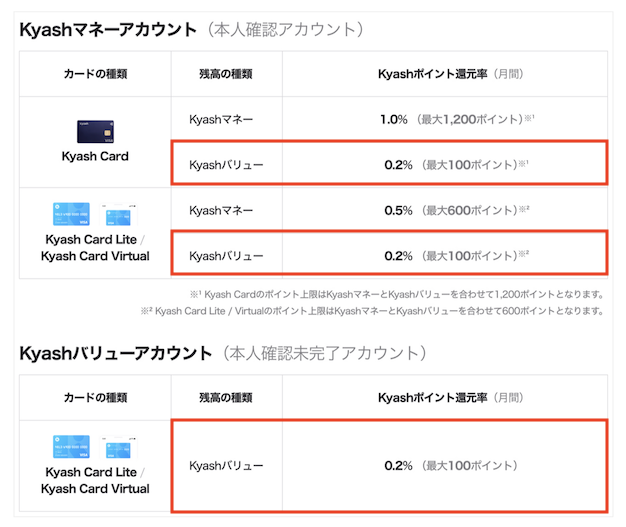Select the "Kyash Card" label under the navy card
This screenshot has height=527, width=626.
94,157
